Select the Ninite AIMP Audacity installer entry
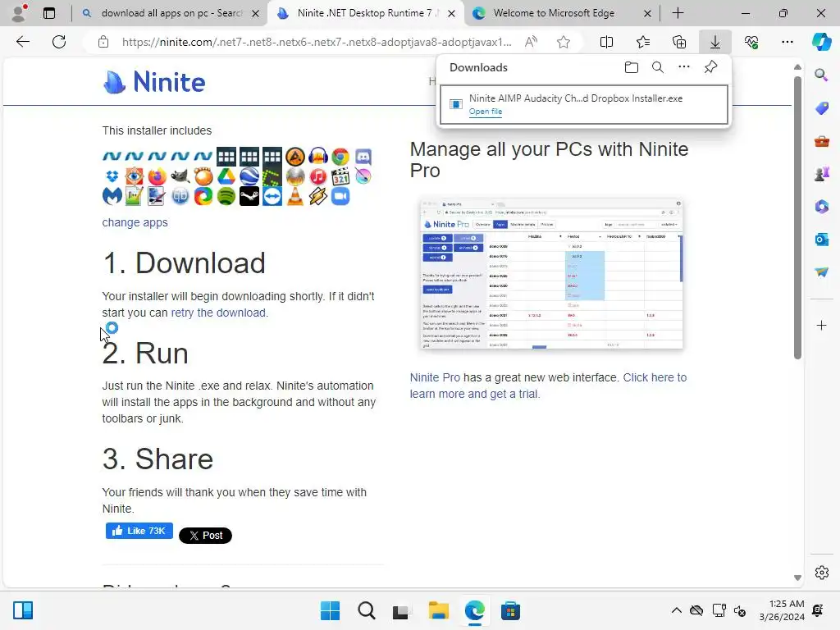Screen dimensions: 840x630 (x=583, y=104)
